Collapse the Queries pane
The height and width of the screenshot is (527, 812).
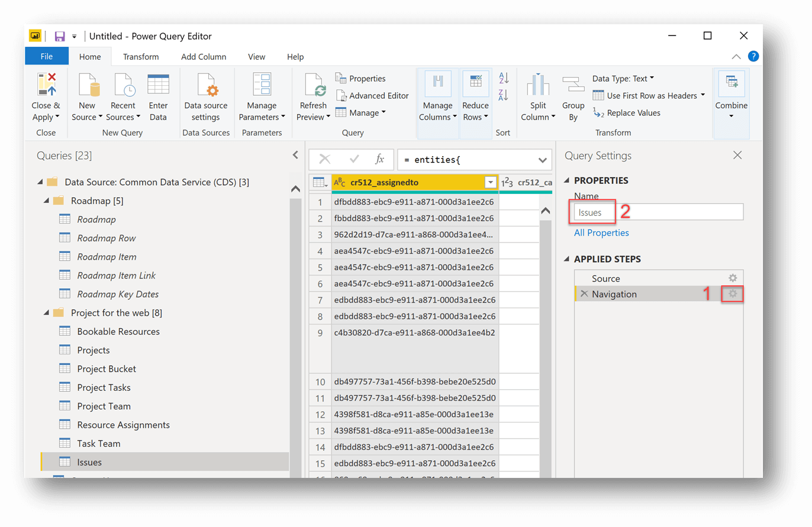(x=295, y=155)
